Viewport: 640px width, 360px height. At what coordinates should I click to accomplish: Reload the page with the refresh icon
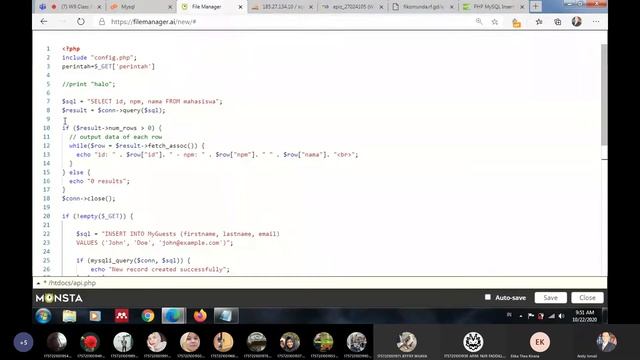(81, 22)
